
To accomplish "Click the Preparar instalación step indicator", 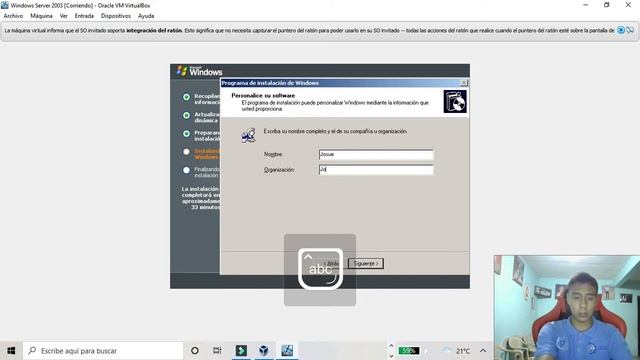I will point(187,133).
